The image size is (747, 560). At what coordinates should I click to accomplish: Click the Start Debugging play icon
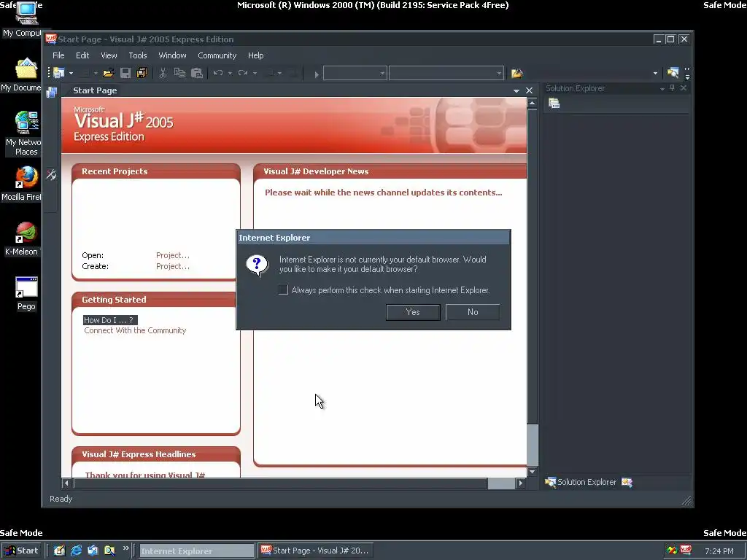[x=317, y=74]
